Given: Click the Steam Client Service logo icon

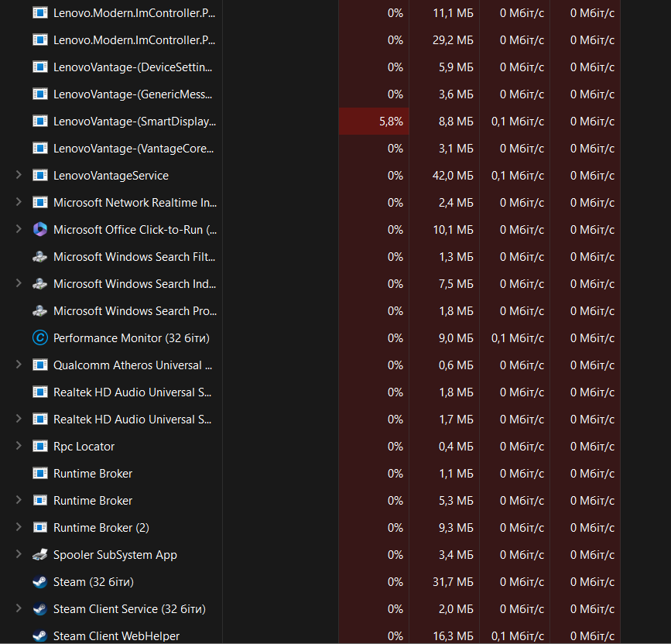Looking at the screenshot, I should pyautogui.click(x=39, y=608).
